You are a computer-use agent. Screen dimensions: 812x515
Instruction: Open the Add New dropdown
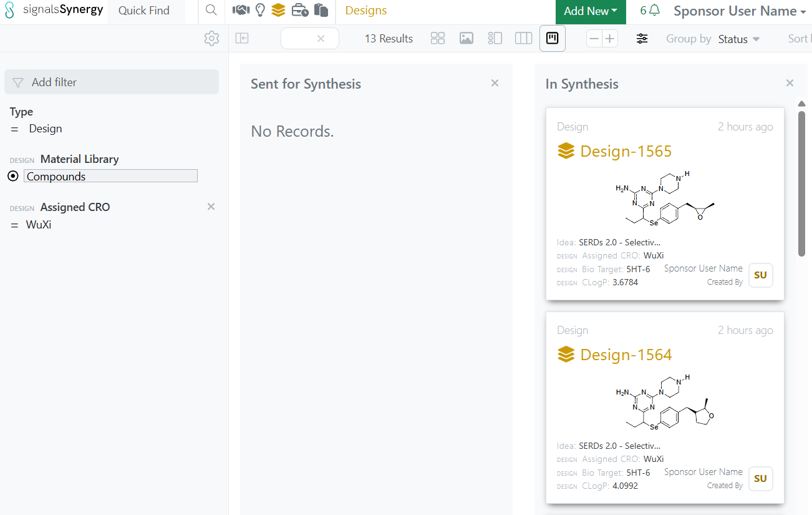pos(591,11)
